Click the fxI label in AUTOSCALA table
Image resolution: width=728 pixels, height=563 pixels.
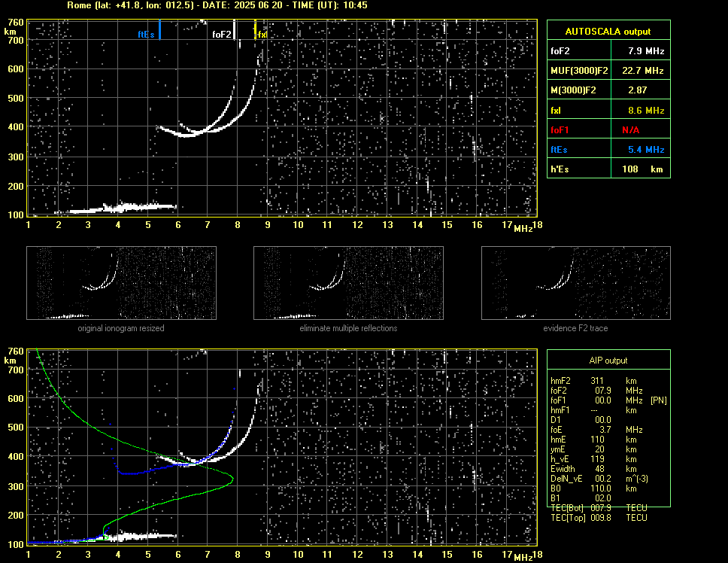point(555,111)
